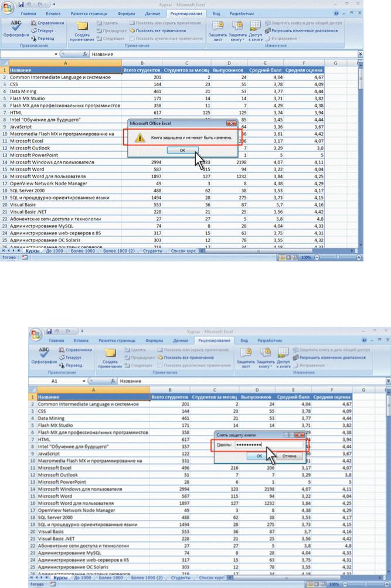Open the Office button in the top window
The image size is (391, 588).
(8, 6)
